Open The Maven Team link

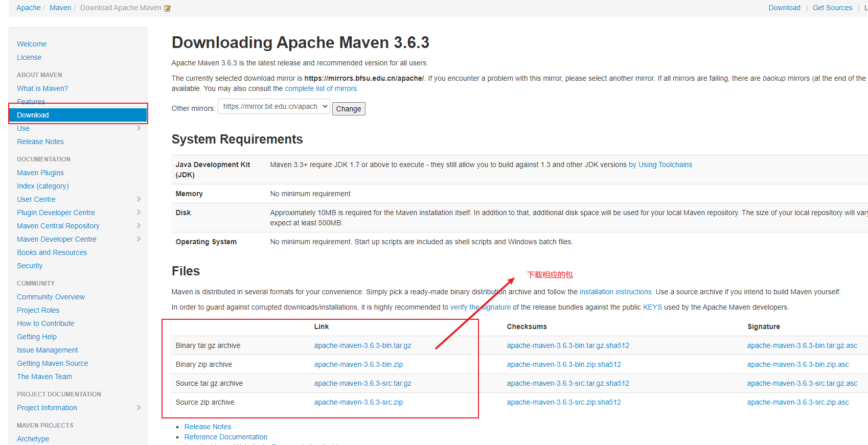[x=44, y=377]
